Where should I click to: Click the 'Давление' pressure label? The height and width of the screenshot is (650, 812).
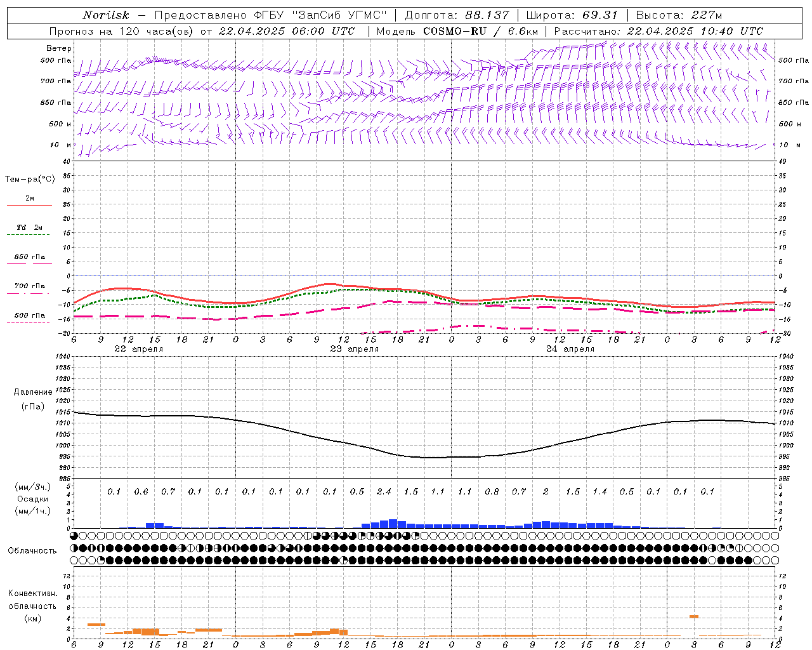[33, 392]
